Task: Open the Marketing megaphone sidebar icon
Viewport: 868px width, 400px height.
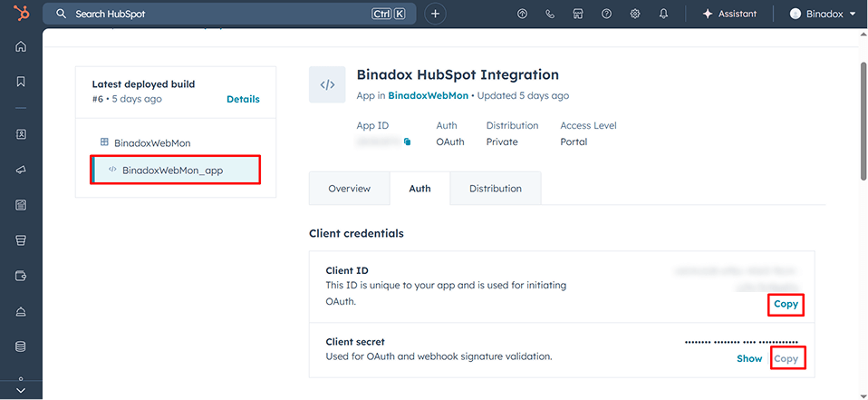Action: pyautogui.click(x=21, y=171)
